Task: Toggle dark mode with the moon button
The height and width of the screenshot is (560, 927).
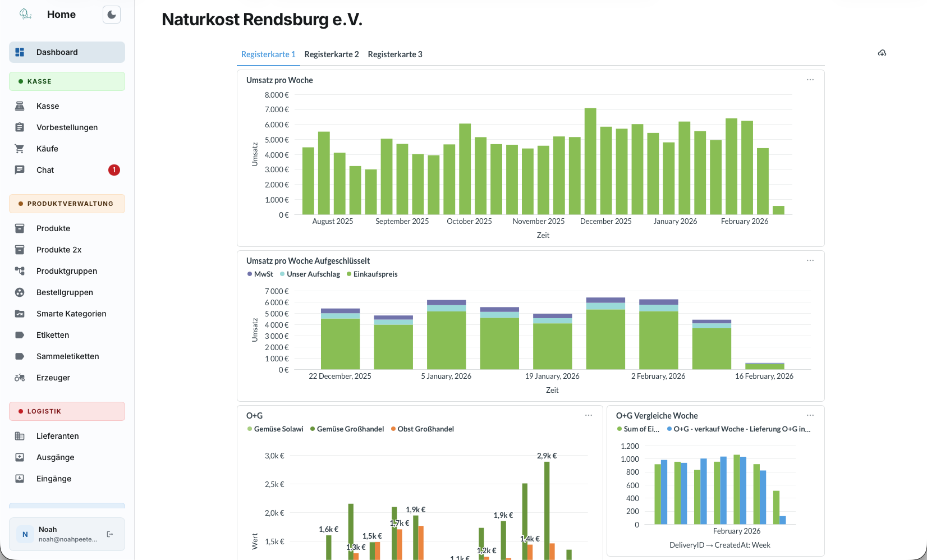Action: pyautogui.click(x=111, y=14)
